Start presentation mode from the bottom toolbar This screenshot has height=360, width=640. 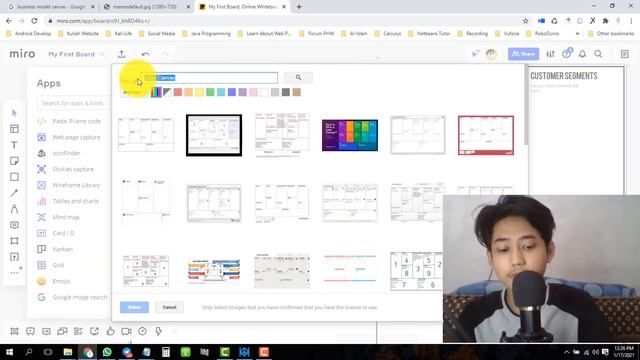point(30,331)
